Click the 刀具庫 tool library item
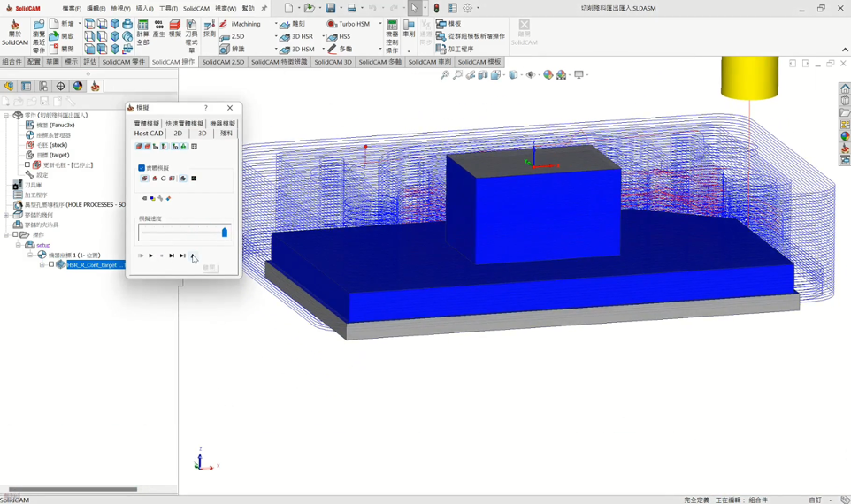The height and width of the screenshot is (504, 851). click(x=33, y=185)
